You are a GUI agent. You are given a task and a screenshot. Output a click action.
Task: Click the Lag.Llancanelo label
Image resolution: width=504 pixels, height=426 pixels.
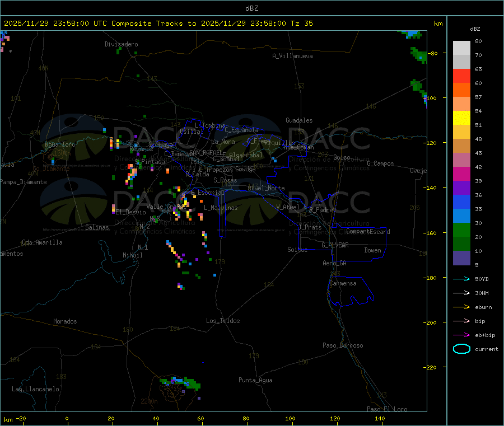click(x=36, y=389)
